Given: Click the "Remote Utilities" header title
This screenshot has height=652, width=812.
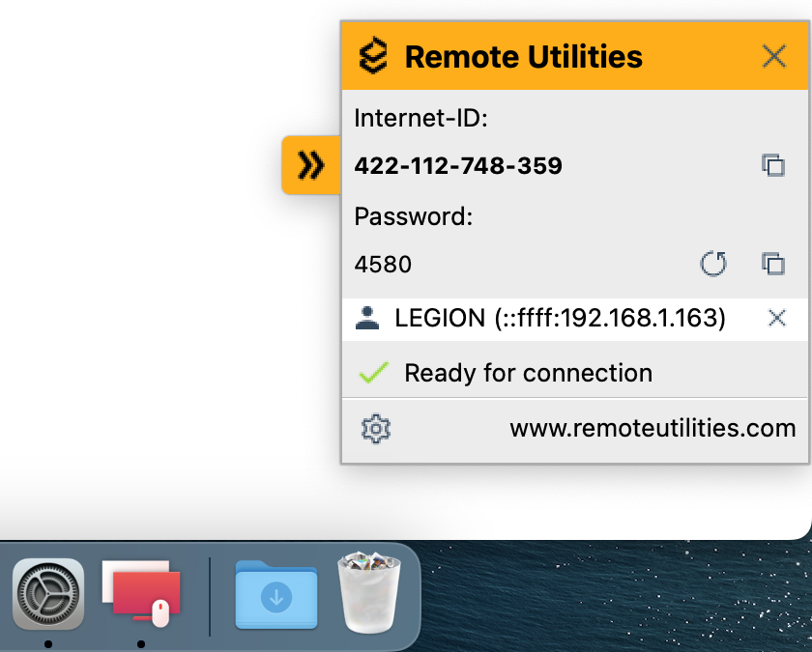Looking at the screenshot, I should [x=523, y=57].
